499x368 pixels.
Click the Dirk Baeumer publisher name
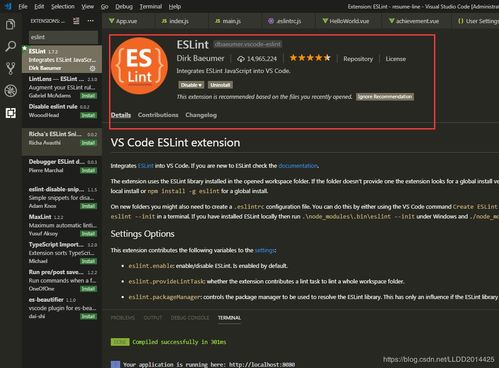[x=200, y=58]
